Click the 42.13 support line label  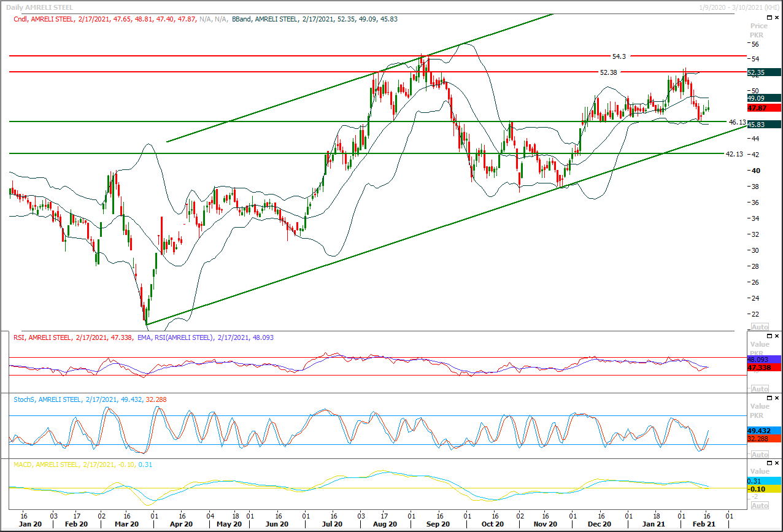(734, 154)
